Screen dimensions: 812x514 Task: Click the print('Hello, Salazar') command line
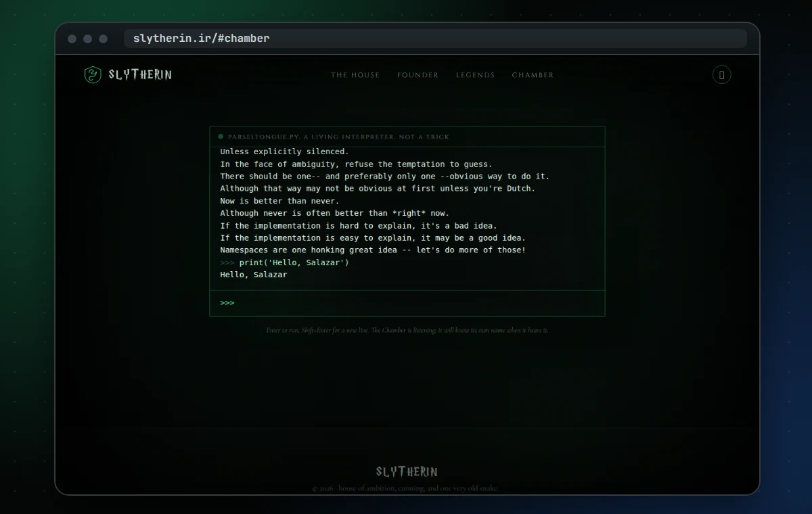click(285, 262)
